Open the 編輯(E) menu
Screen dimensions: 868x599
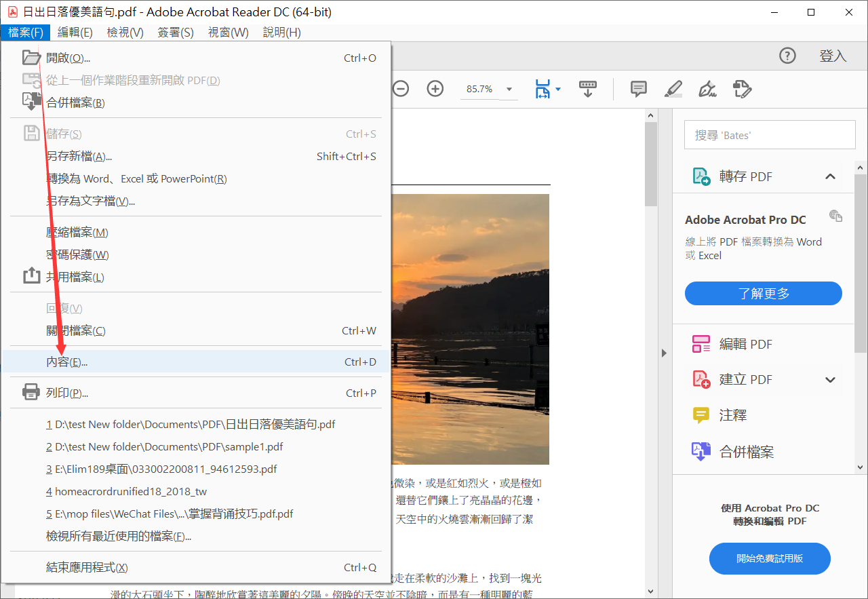point(75,33)
